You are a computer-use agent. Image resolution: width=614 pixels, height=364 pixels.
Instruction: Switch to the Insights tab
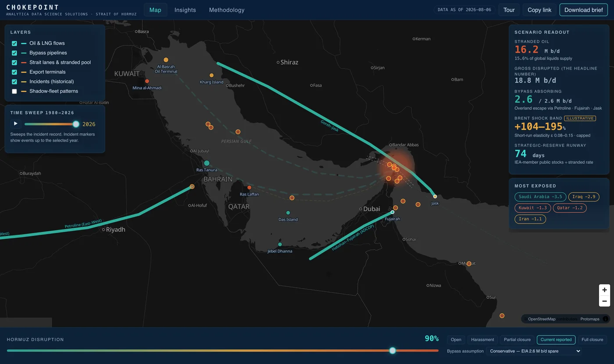(185, 10)
